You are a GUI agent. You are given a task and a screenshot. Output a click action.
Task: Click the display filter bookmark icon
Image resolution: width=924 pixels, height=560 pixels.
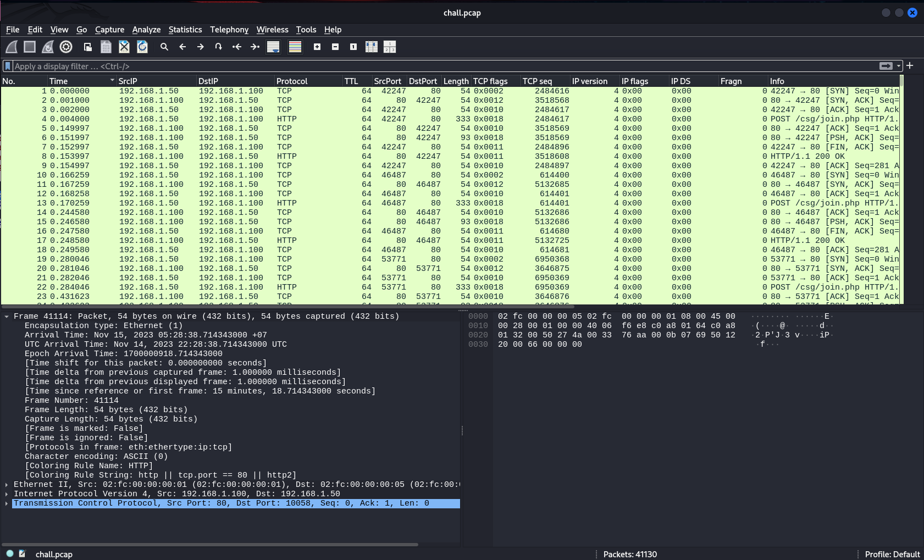[8, 66]
